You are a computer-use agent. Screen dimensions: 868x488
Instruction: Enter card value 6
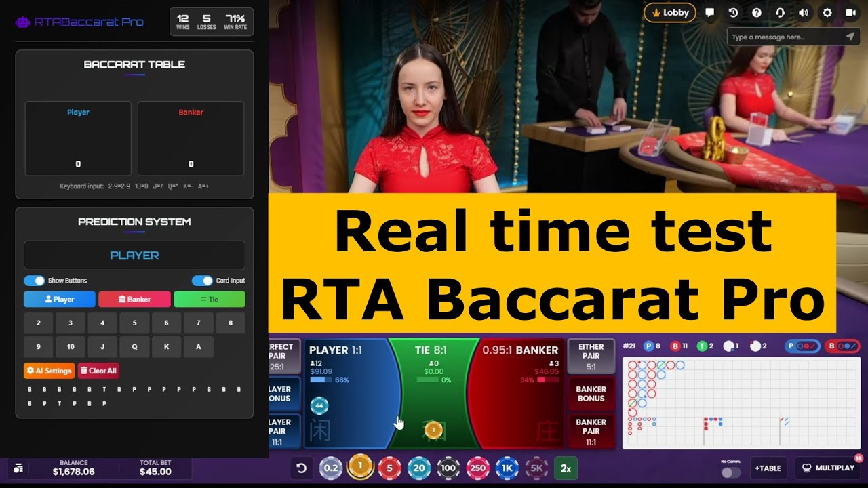click(167, 323)
